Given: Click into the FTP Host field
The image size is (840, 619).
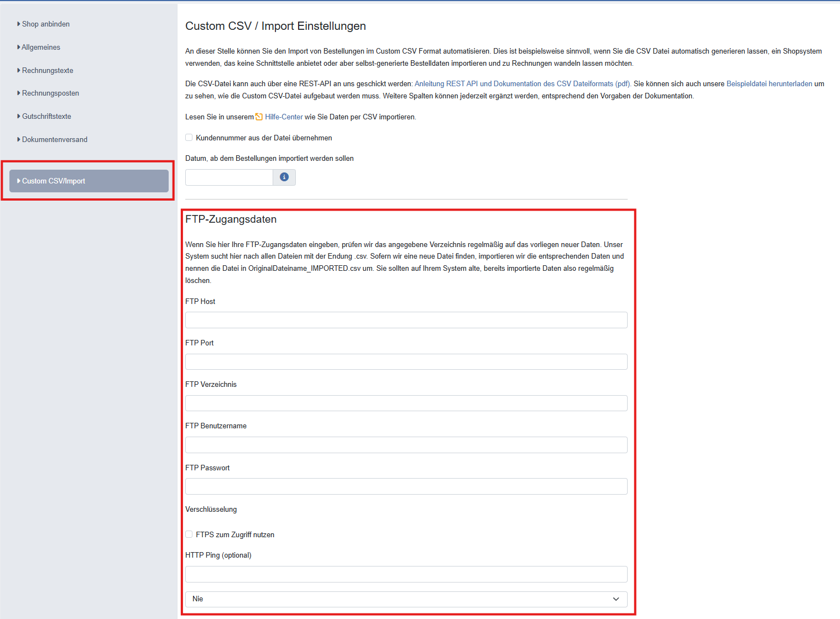Looking at the screenshot, I should (x=406, y=320).
